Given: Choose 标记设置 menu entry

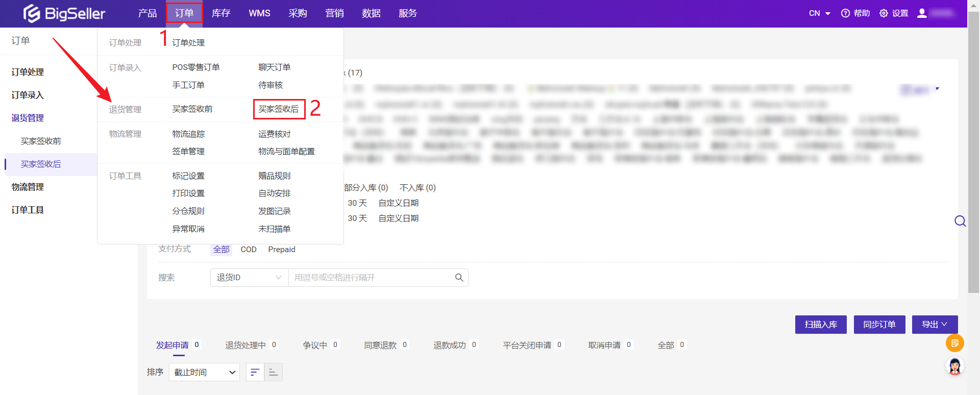Looking at the screenshot, I should tap(188, 176).
